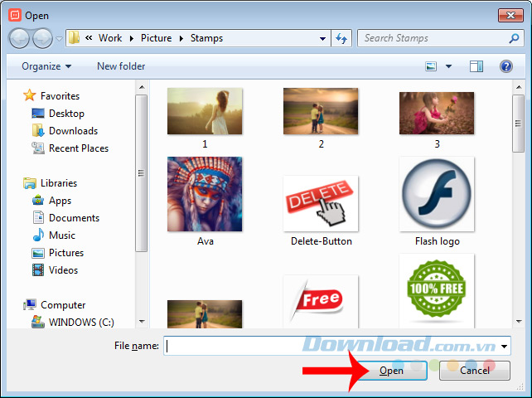Select image thumbnail named 3
This screenshot has width=532, height=398.
[437, 113]
